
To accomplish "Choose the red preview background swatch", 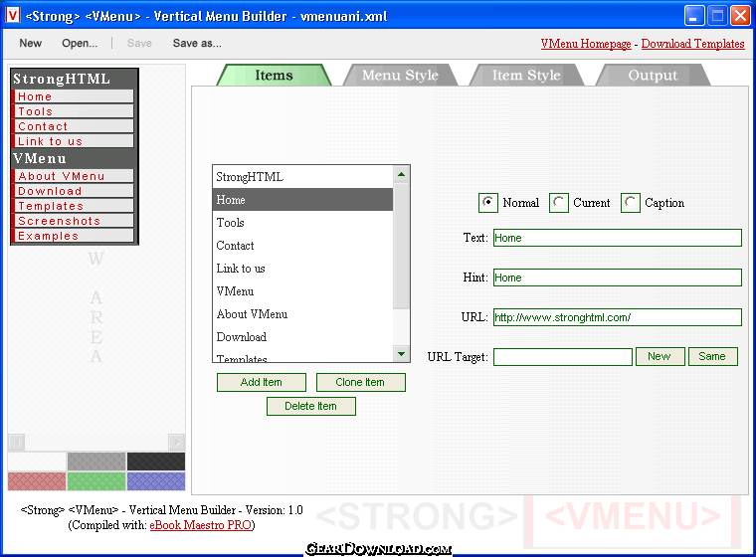I will click(x=37, y=481).
